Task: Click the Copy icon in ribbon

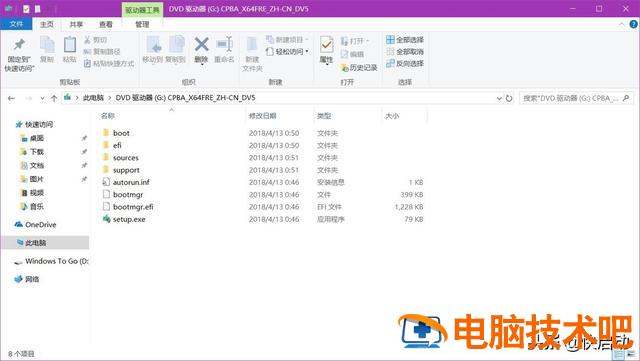Action: click(x=47, y=45)
